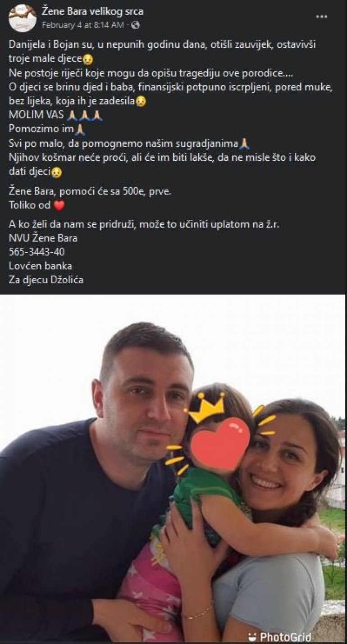Select the account number 565-3443-40
The image size is (347, 644).
coord(37,252)
